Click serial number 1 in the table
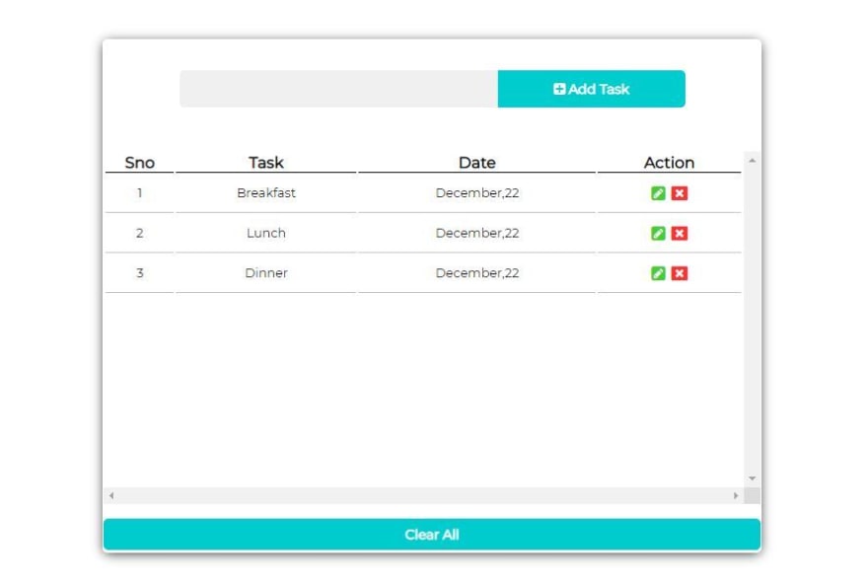 [x=139, y=192]
